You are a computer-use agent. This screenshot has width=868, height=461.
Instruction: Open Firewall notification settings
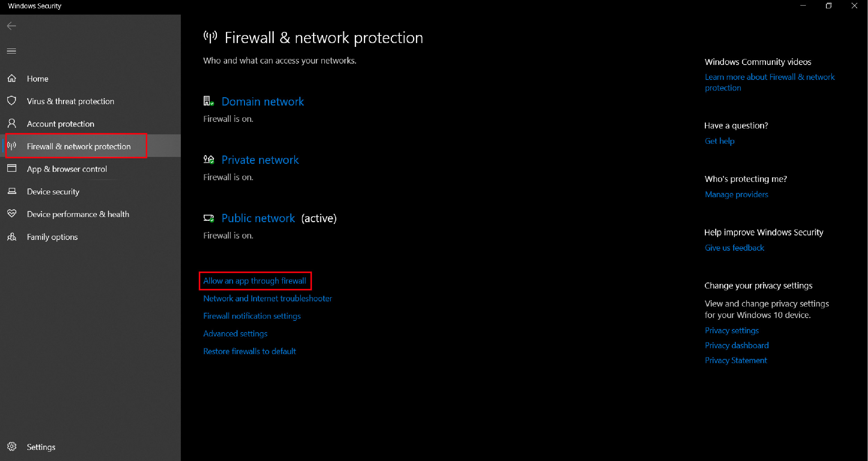(x=252, y=316)
